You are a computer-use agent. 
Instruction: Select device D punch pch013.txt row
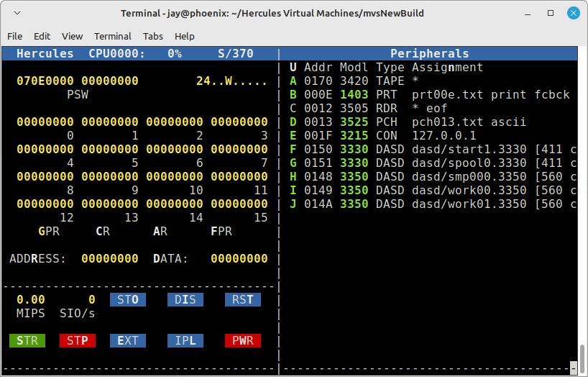[x=433, y=122]
